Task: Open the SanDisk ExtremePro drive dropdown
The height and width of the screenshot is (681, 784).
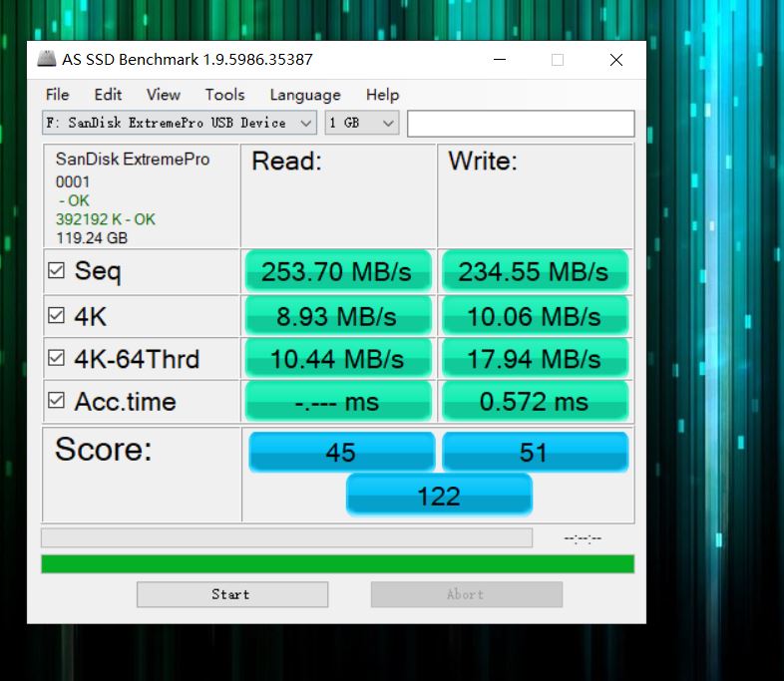Action: click(180, 123)
